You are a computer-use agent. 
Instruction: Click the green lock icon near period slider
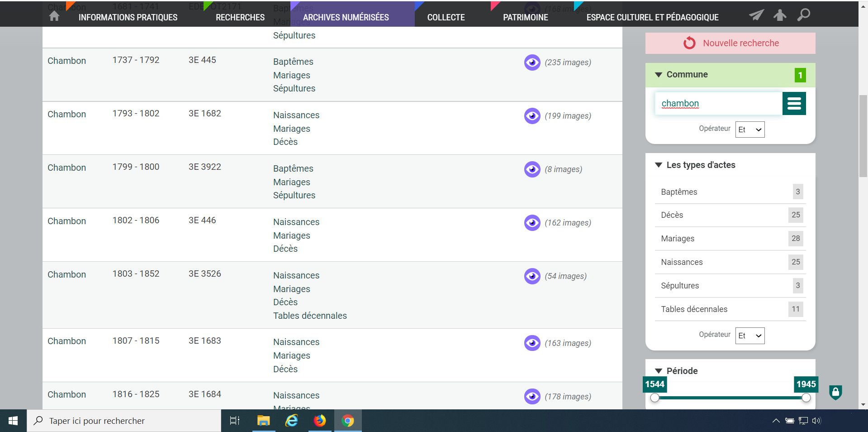(835, 392)
